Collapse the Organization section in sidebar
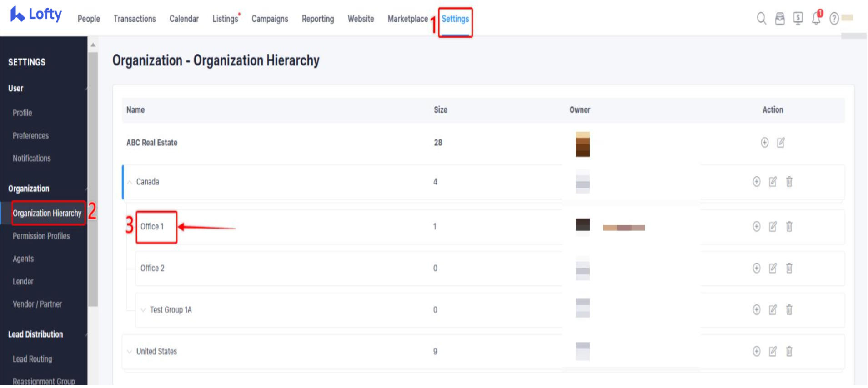The width and height of the screenshot is (868, 388). click(x=86, y=189)
